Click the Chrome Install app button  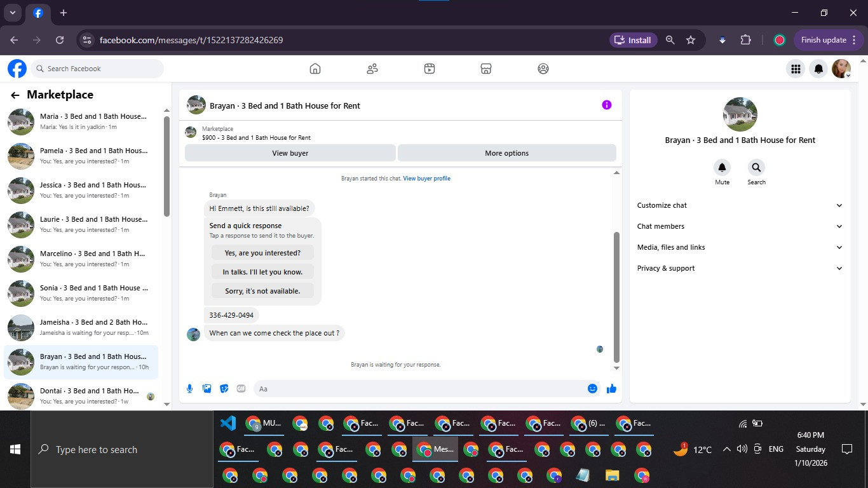633,40
